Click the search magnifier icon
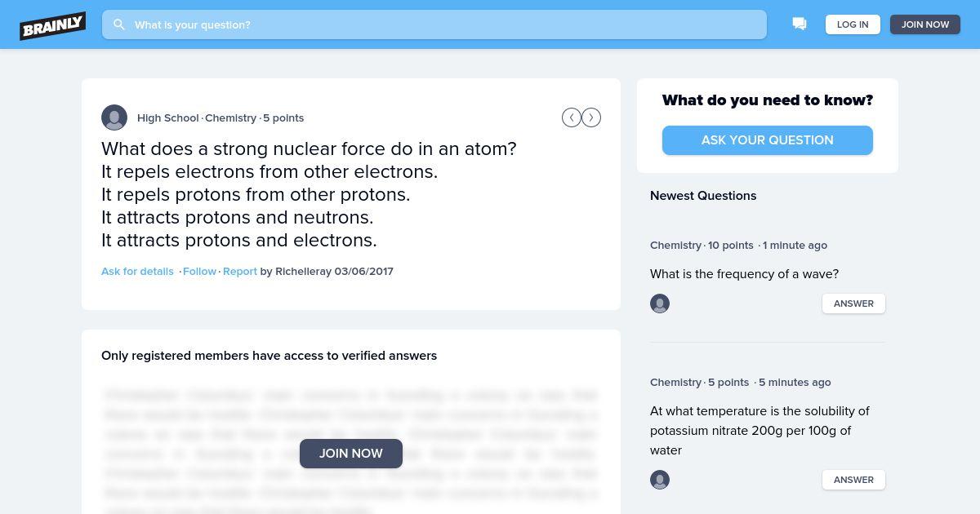 click(x=119, y=24)
